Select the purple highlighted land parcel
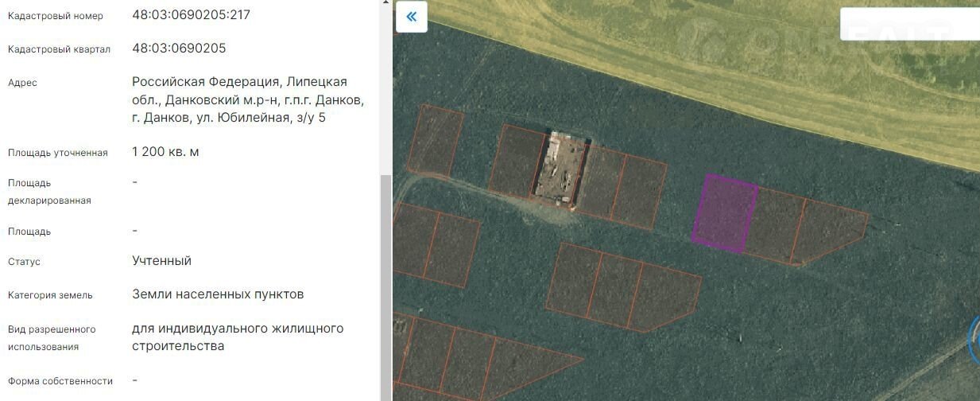This screenshot has width=980, height=401. pos(724,212)
